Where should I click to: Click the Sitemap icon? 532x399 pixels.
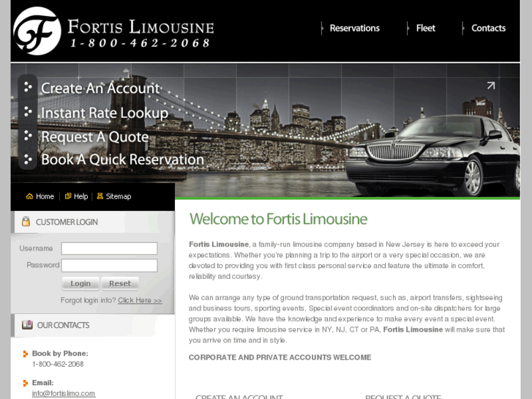tap(100, 196)
